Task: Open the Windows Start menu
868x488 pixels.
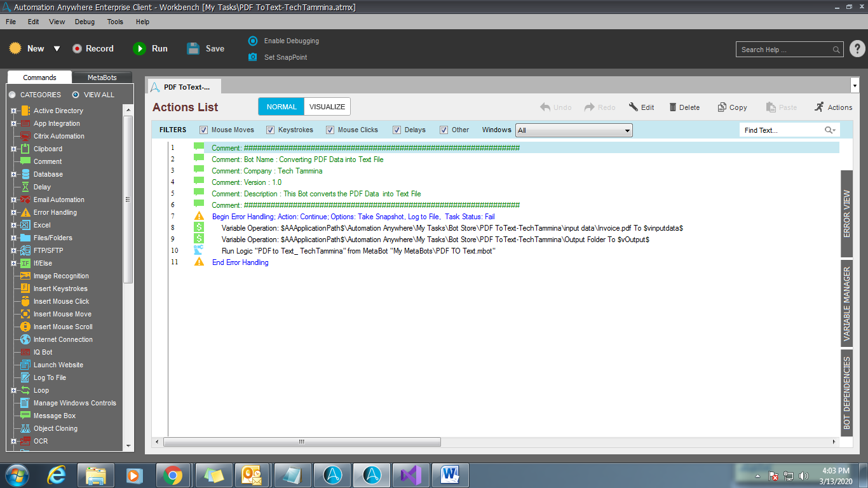Action: click(16, 475)
